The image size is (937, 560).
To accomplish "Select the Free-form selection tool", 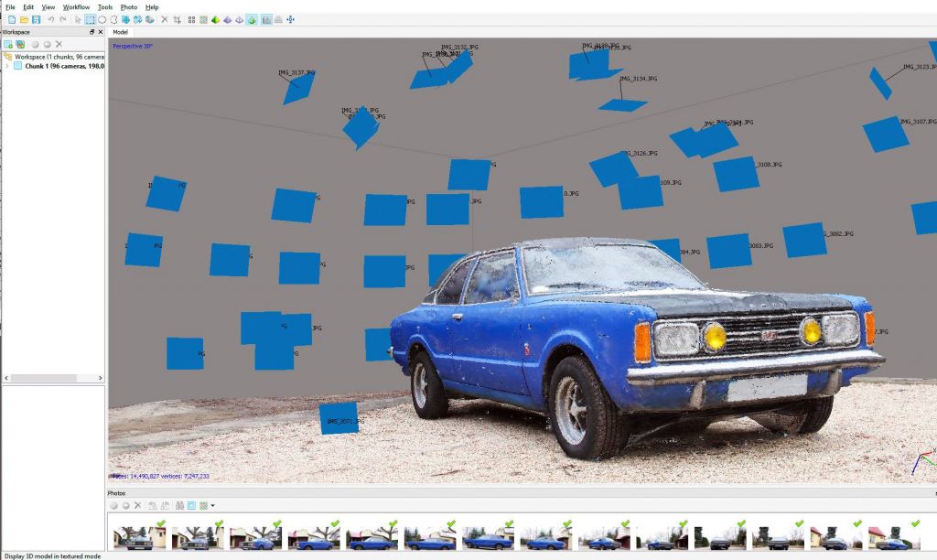I will (x=113, y=19).
